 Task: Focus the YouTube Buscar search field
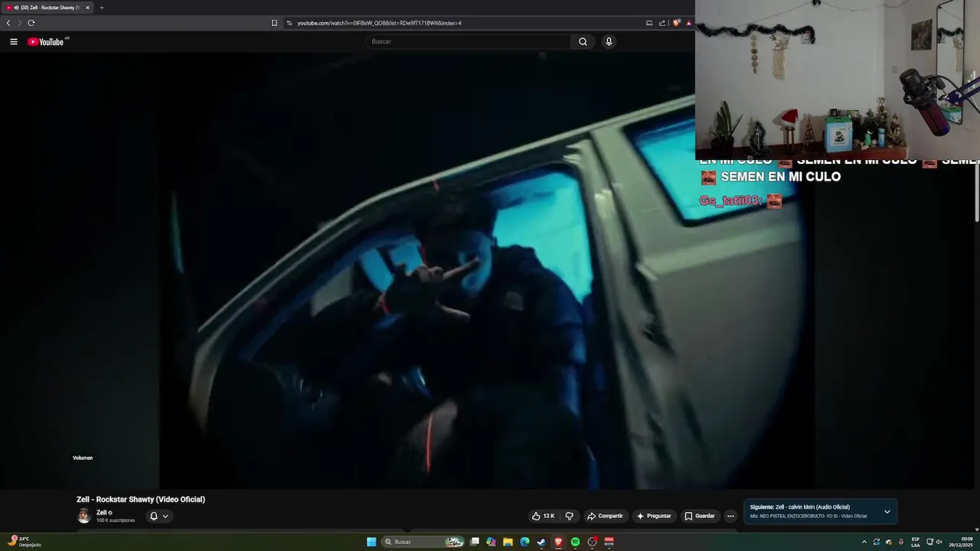(x=469, y=41)
